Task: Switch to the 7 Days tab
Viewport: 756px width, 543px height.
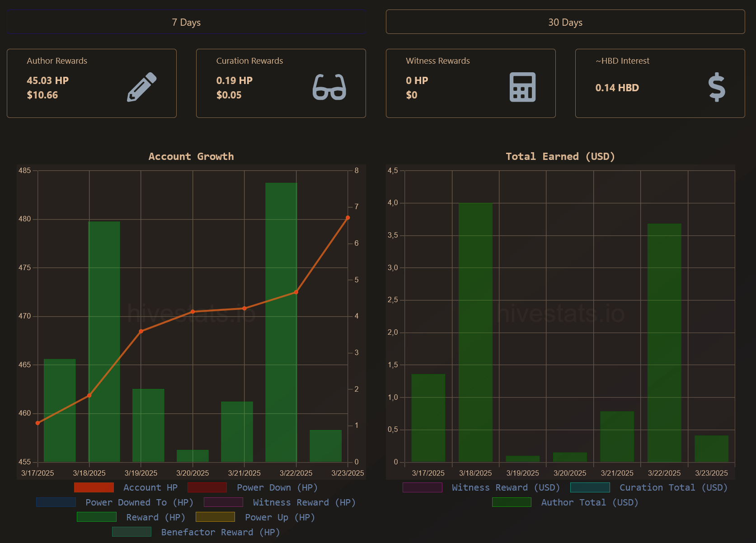Action: [x=186, y=22]
